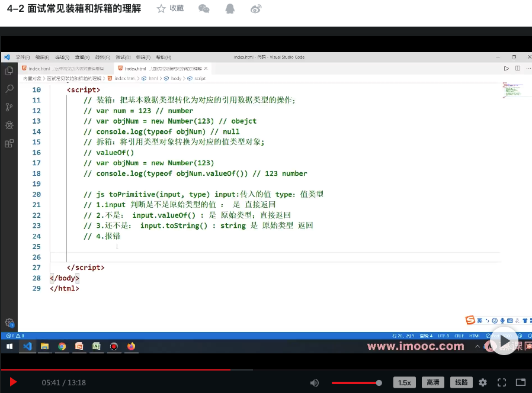Image resolution: width=532 pixels, height=393 pixels.
Task: Close the active index.html tab
Action: click(206, 69)
